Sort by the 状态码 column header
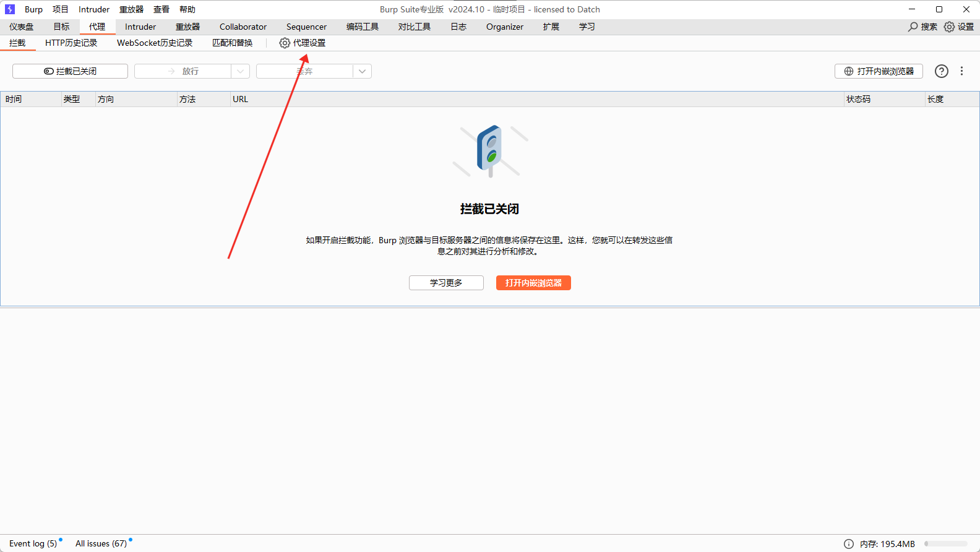The image size is (980, 552). (884, 99)
